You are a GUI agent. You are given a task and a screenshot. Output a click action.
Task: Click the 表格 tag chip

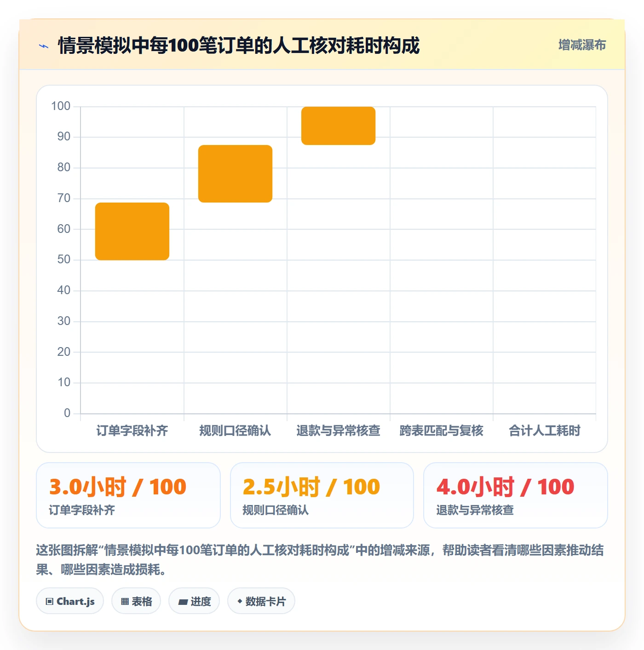[x=136, y=601]
